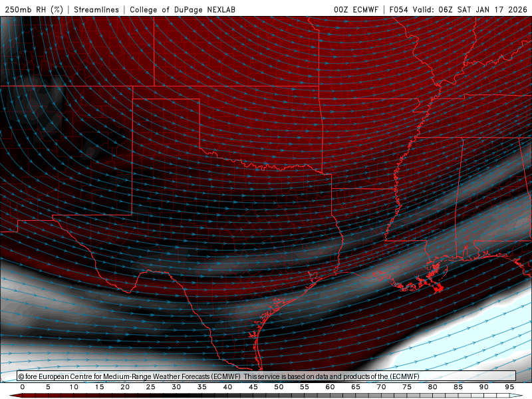532x399 pixels.
Task: Click colorbar label "90"
Action: pyautogui.click(x=484, y=387)
